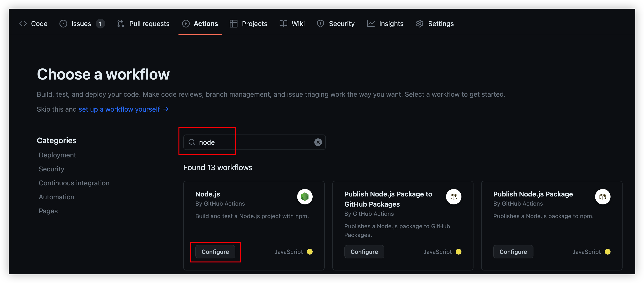Open the Code tab
This screenshot has height=283, width=644.
(x=33, y=24)
